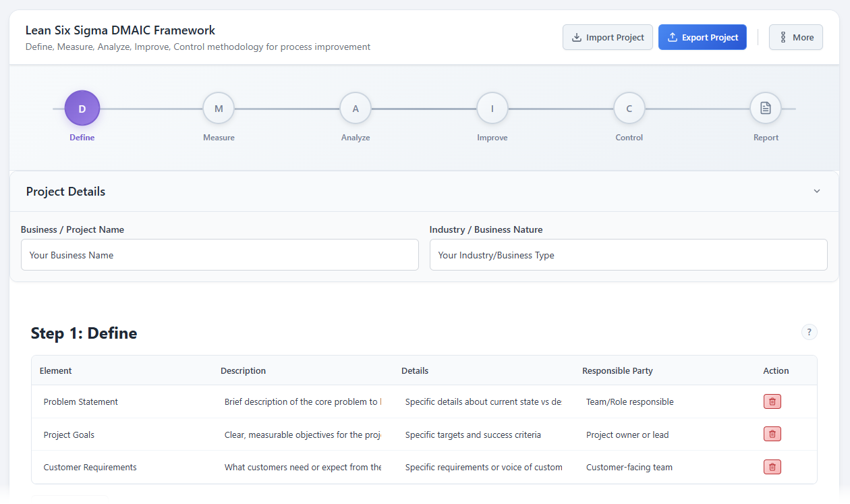Edit the Project Goals details cell
Viewport: 850px width, 504px height.
[483, 435]
